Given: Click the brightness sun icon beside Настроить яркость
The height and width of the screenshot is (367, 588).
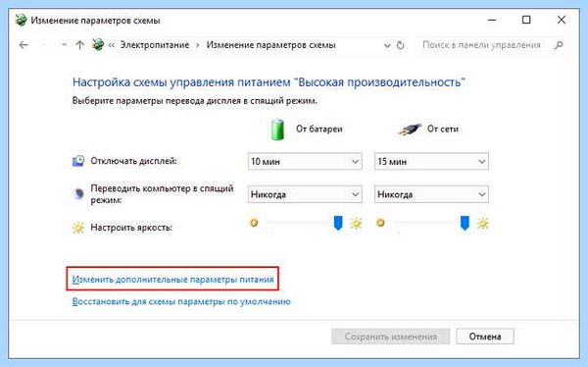Looking at the screenshot, I should [x=78, y=228].
